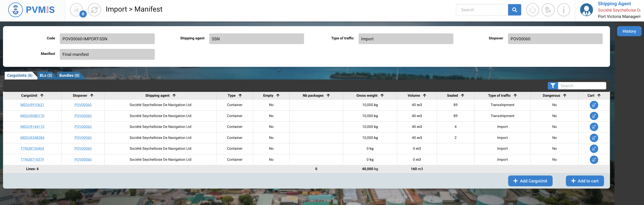Viewport: 644px width, 205px height.
Task: Add MEDU9910621 row to cart icon
Action: [x=594, y=105]
